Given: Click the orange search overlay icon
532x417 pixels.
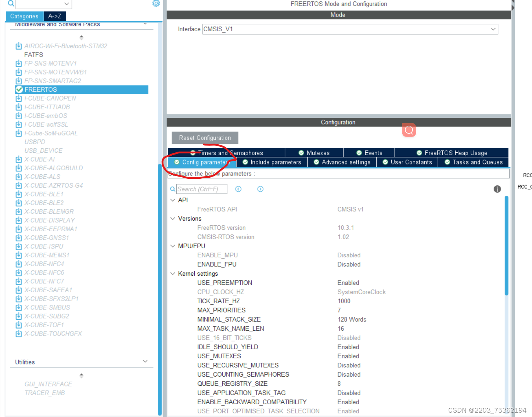Looking at the screenshot, I should click(x=409, y=130).
